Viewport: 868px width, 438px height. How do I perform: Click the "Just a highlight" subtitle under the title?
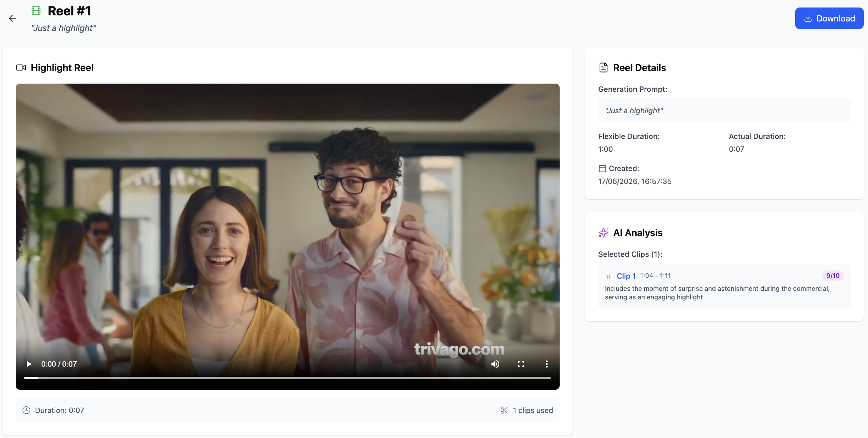pos(64,28)
